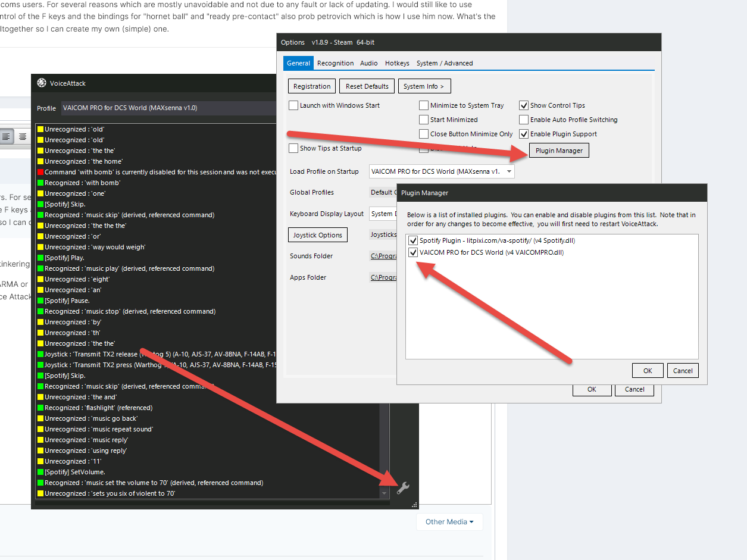The image size is (747, 560).
Task: Uncheck VAICOM PRO for DCS World plugin
Action: (413, 252)
